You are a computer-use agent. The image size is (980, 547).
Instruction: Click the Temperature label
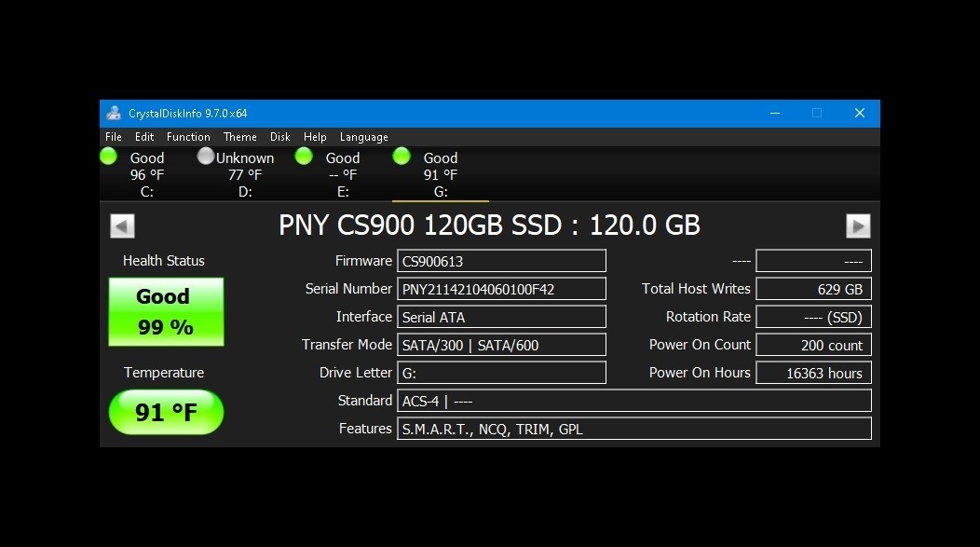click(164, 373)
